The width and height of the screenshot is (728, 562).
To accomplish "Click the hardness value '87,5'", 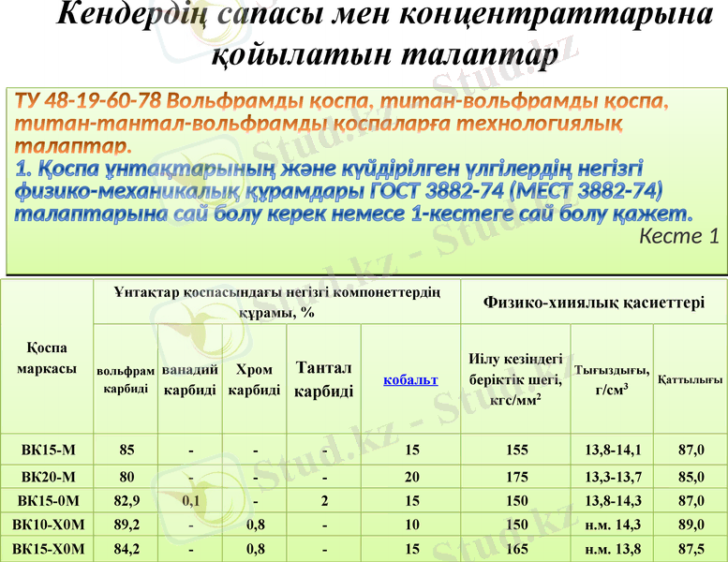I will point(691,549).
